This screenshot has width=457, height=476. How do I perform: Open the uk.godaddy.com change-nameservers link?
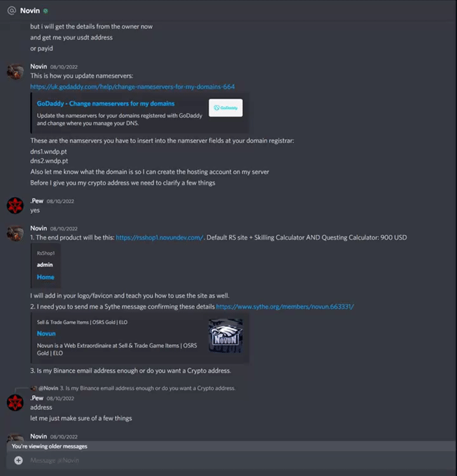coord(133,87)
